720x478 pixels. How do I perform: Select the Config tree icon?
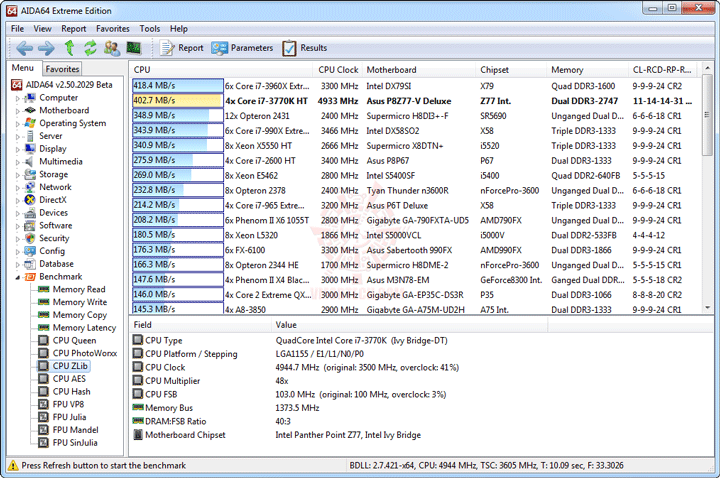click(30, 251)
